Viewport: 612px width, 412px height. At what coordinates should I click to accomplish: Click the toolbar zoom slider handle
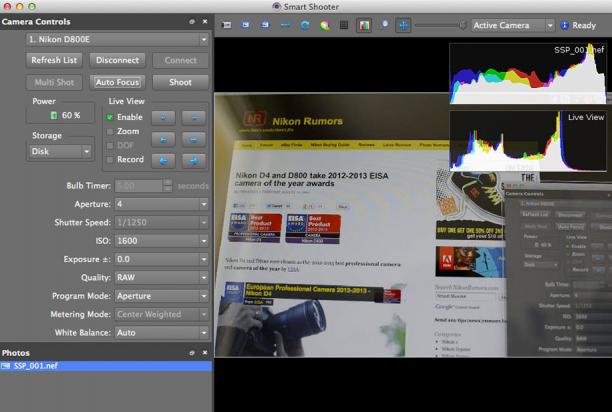463,25
